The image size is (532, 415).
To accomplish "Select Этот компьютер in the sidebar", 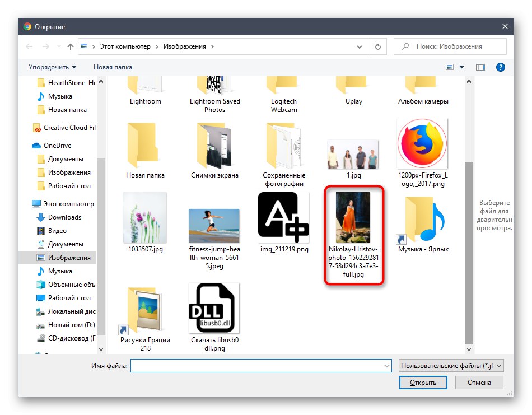I will (x=63, y=204).
